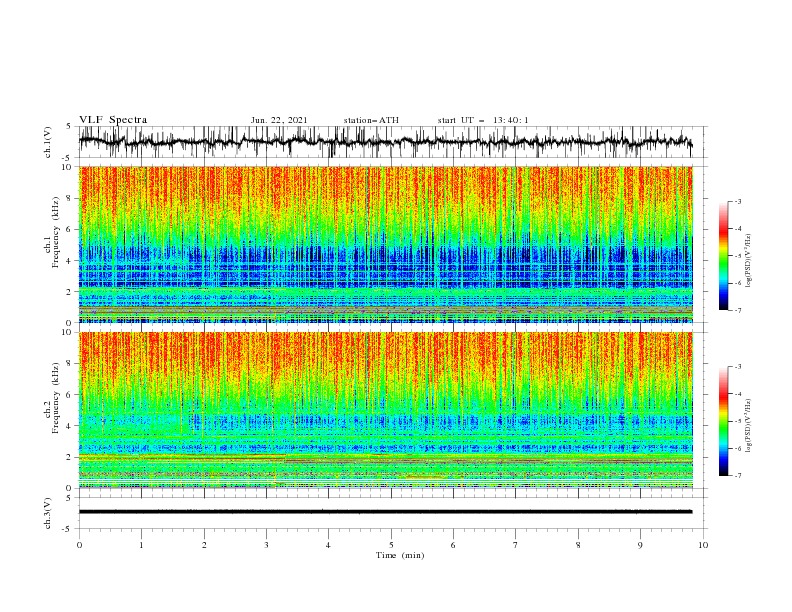This screenshot has height=612, width=792.
Task: Click the ch.1 spectrogram panel
Action: (386, 244)
